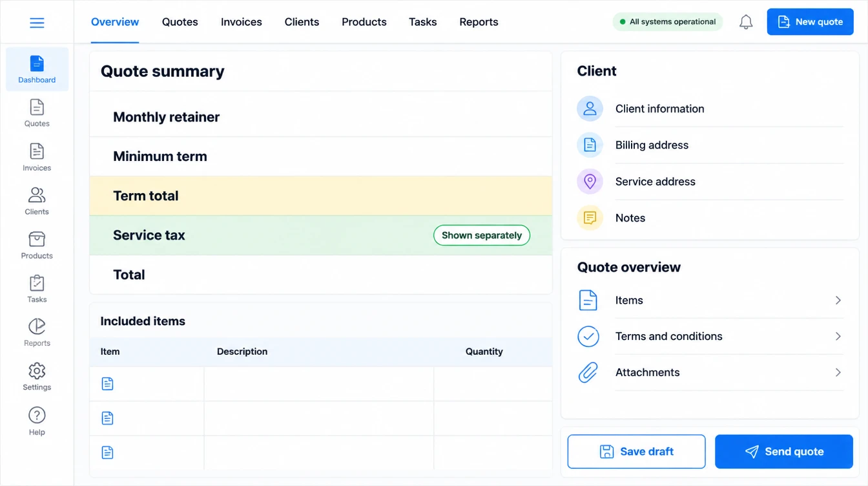This screenshot has width=868, height=486.
Task: Switch to the Quotes tab
Action: coord(180,22)
